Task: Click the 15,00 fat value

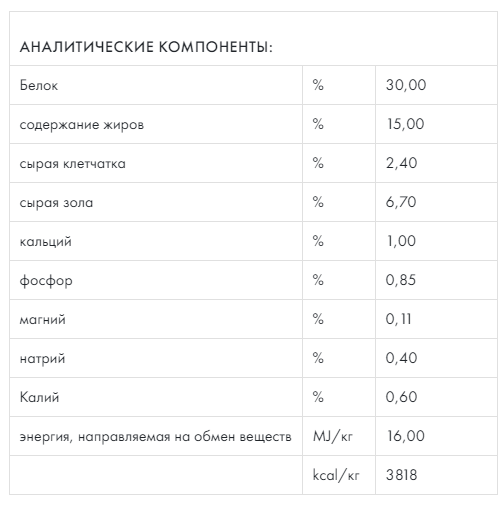Action: 405,124
